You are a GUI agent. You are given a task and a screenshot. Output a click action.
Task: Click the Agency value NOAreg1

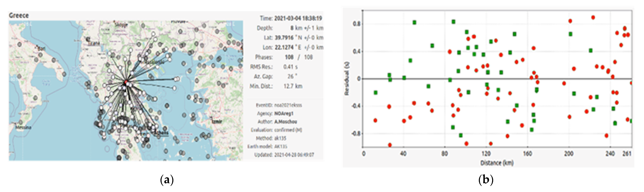[284, 114]
